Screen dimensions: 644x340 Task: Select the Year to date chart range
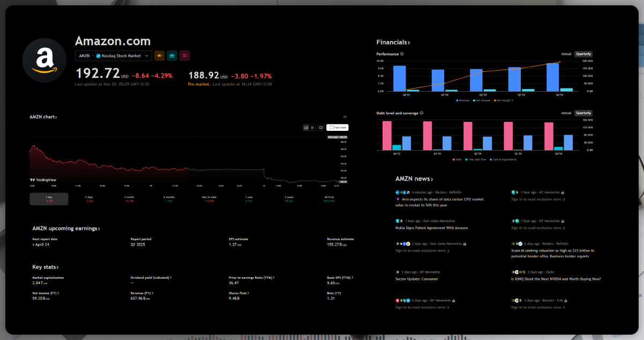coord(209,199)
